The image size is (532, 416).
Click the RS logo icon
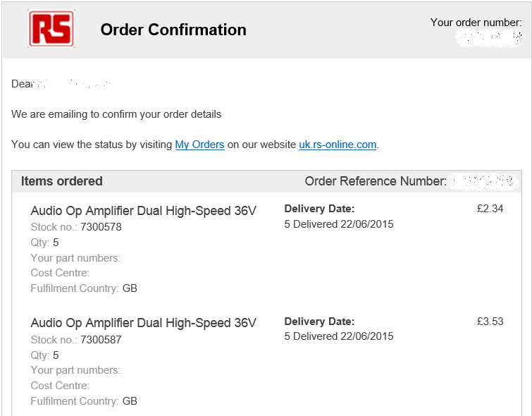[x=51, y=28]
